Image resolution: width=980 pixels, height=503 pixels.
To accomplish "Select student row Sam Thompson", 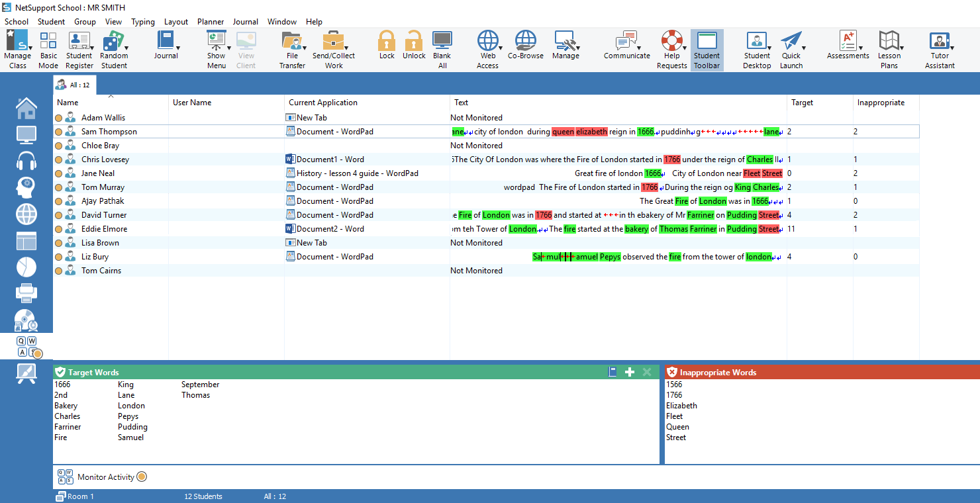I will [109, 132].
